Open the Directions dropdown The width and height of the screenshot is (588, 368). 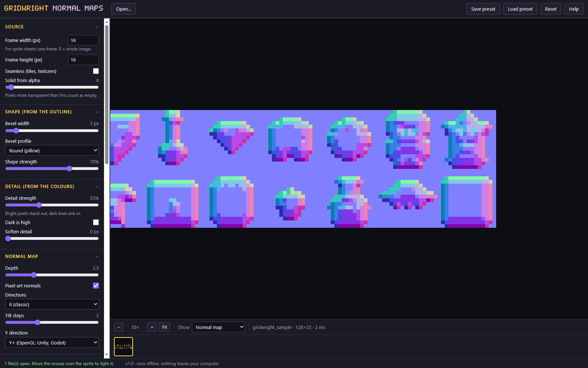tap(52, 304)
